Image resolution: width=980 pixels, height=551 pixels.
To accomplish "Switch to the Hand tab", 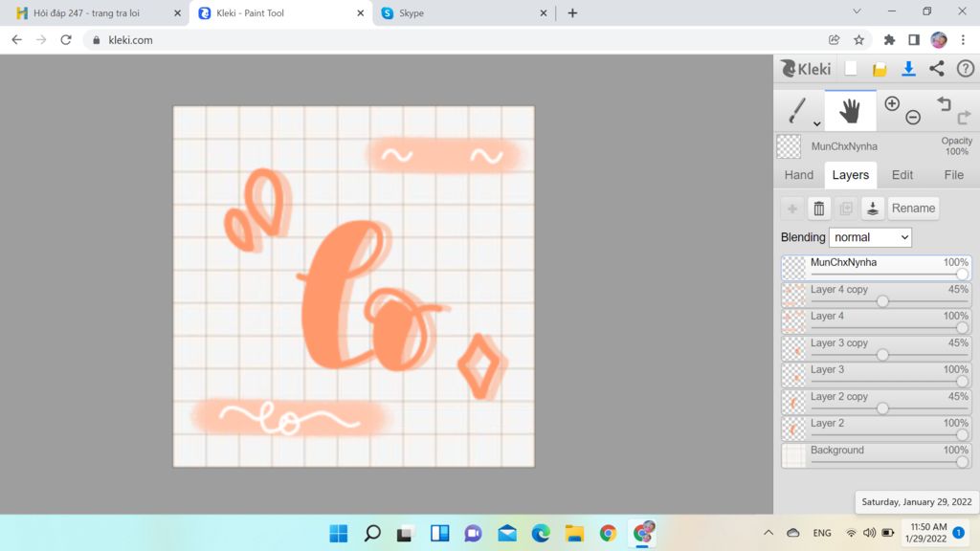I will point(799,175).
